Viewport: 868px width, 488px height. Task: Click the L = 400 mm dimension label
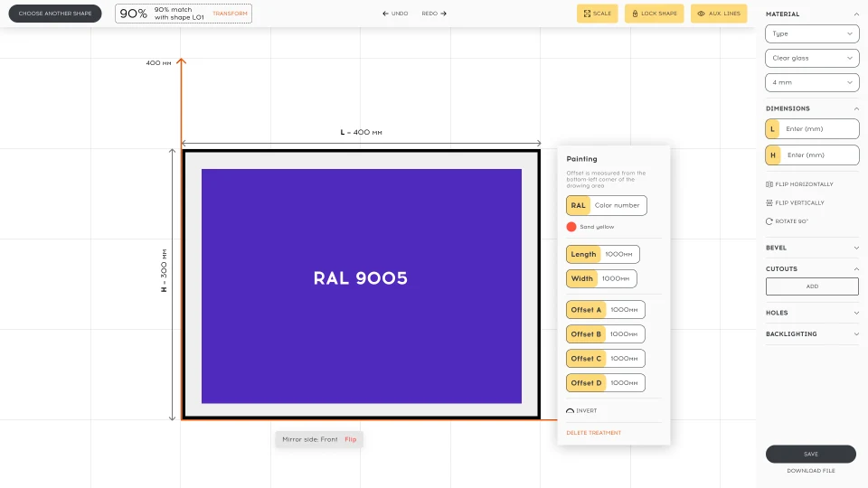(x=361, y=132)
